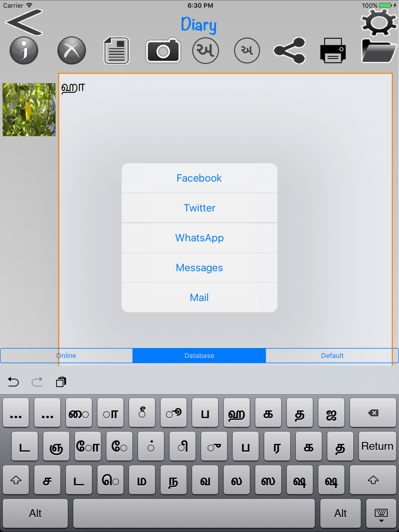
Task: Choose WhatsApp in the share sheet
Action: (x=199, y=238)
